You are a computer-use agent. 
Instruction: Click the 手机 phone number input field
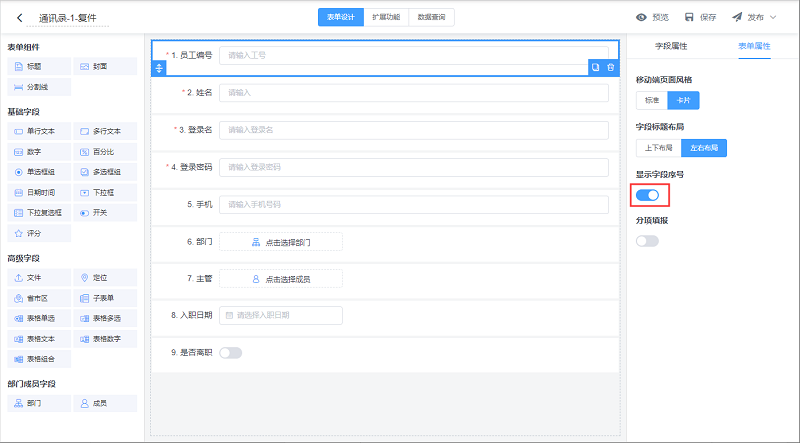[413, 205]
